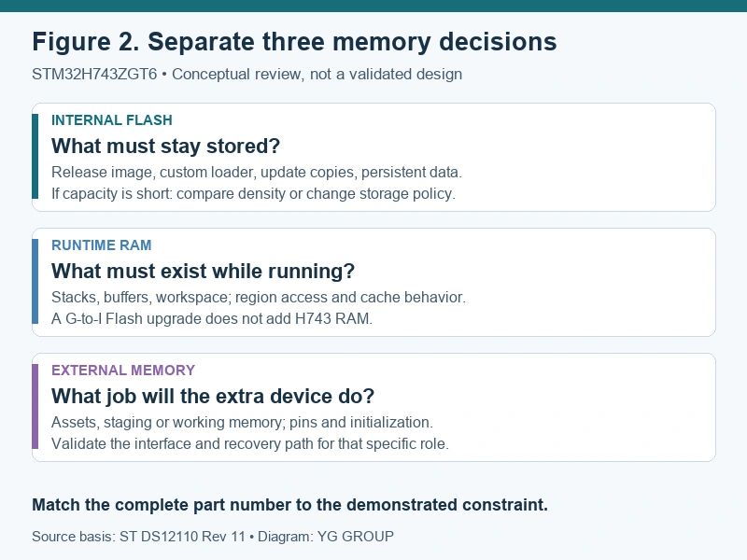The height and width of the screenshot is (560, 747).
Task: Click the 'G-to-I Flash upgrade' sentence
Action: [x=212, y=318]
